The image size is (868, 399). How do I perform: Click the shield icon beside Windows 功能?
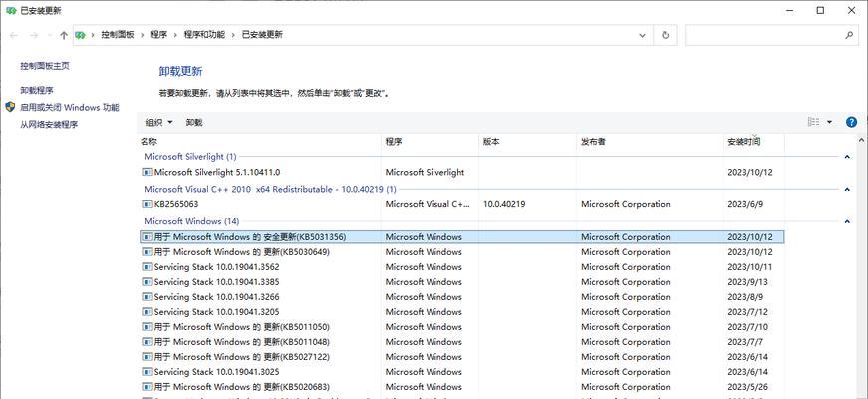(x=10, y=107)
